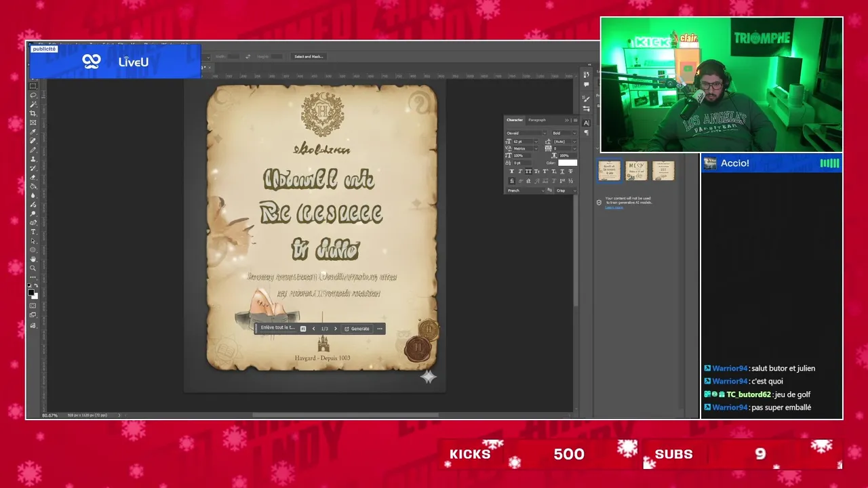Show the next generated variation

(x=335, y=329)
